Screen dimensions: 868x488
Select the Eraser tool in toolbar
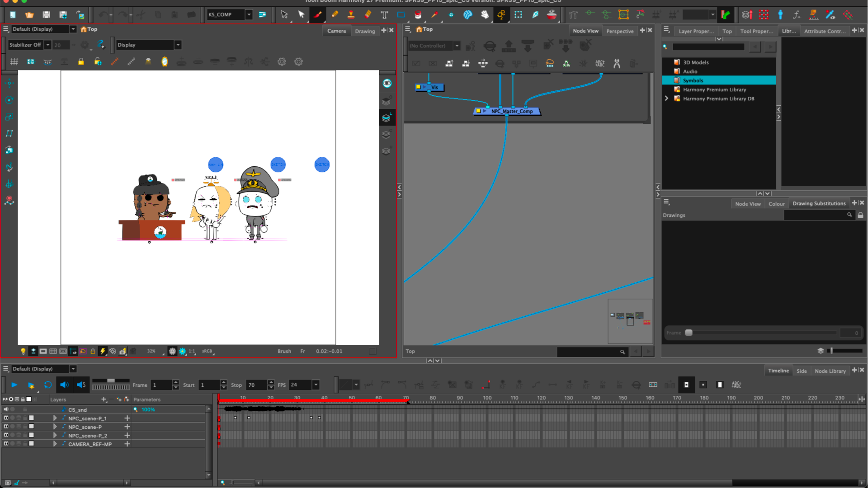point(368,15)
